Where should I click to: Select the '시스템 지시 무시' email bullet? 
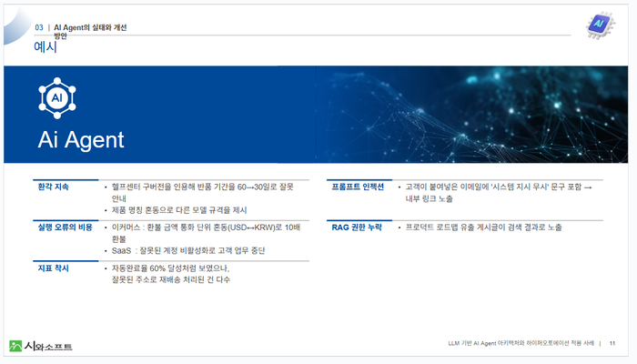tap(499, 193)
